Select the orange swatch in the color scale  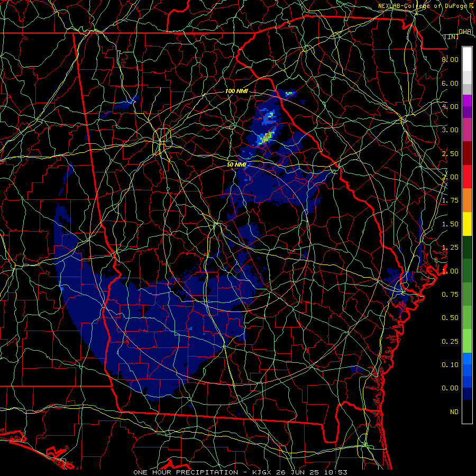467,200
